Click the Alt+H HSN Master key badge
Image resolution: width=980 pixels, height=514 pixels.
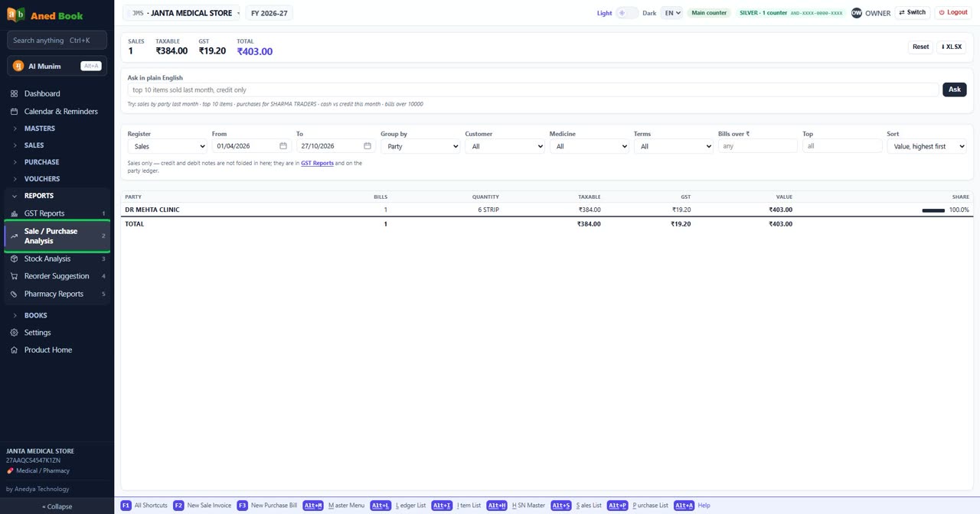click(497, 506)
